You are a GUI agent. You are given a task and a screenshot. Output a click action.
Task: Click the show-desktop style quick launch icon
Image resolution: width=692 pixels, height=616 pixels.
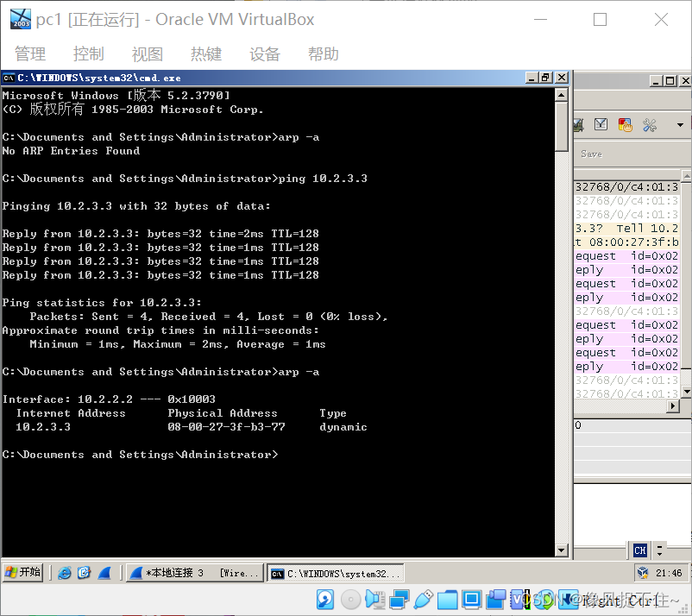(x=84, y=573)
